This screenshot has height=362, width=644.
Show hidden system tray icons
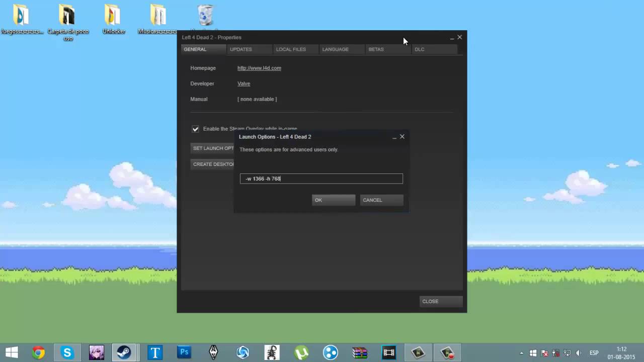[x=521, y=353]
